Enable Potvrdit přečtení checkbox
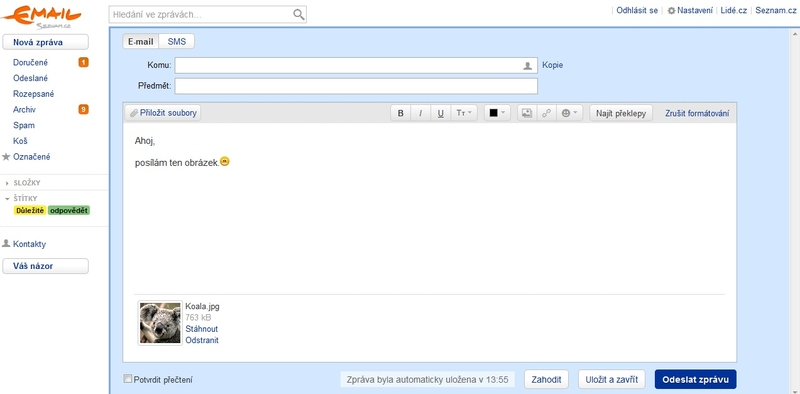This screenshot has width=800, height=394. [128, 379]
